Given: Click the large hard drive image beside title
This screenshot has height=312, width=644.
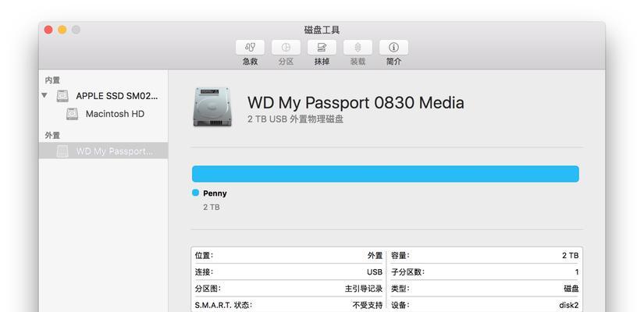Looking at the screenshot, I should point(212,107).
